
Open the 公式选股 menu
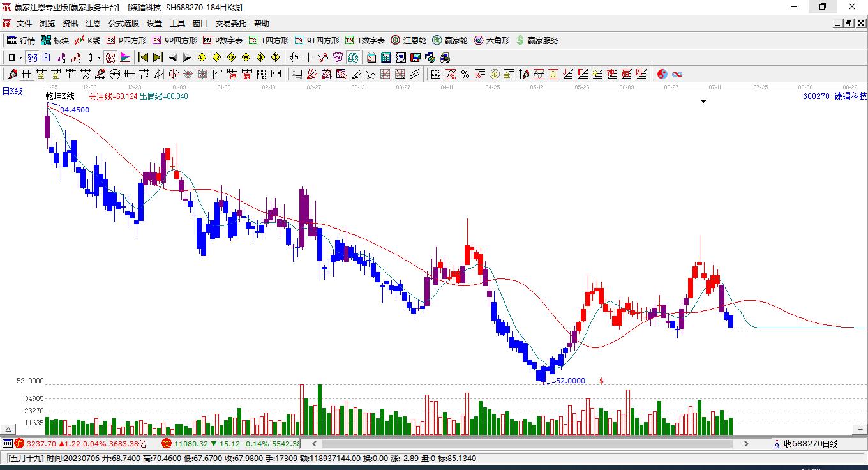(x=124, y=24)
